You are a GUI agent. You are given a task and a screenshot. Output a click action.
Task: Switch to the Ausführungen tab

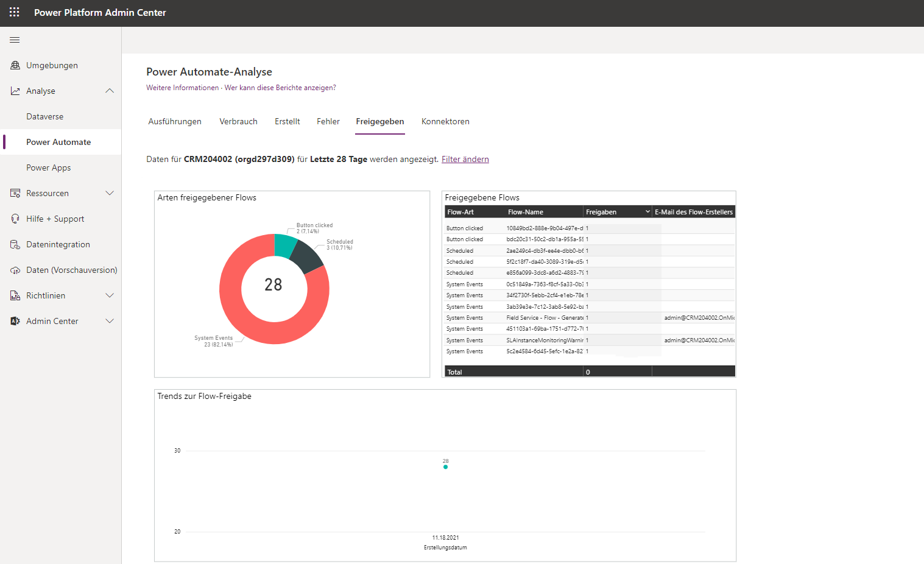point(175,121)
